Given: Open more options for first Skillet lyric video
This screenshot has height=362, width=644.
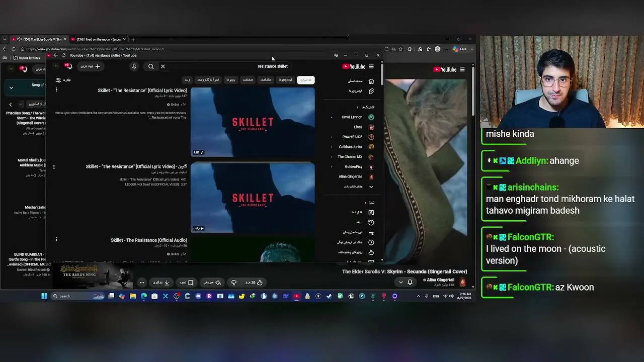Looking at the screenshot, I should (56, 90).
